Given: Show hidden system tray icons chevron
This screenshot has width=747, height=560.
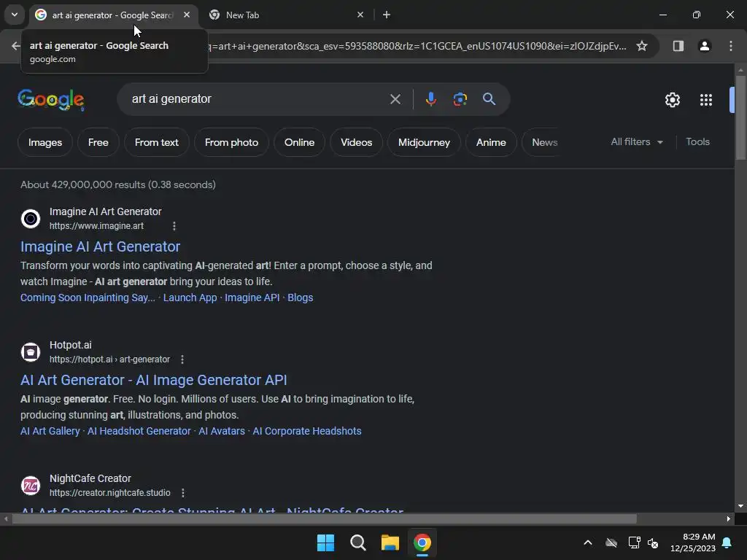Looking at the screenshot, I should click(588, 542).
